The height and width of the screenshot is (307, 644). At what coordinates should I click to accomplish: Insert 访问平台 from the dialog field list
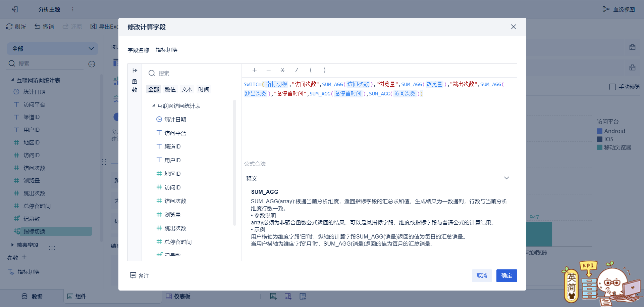(x=175, y=133)
